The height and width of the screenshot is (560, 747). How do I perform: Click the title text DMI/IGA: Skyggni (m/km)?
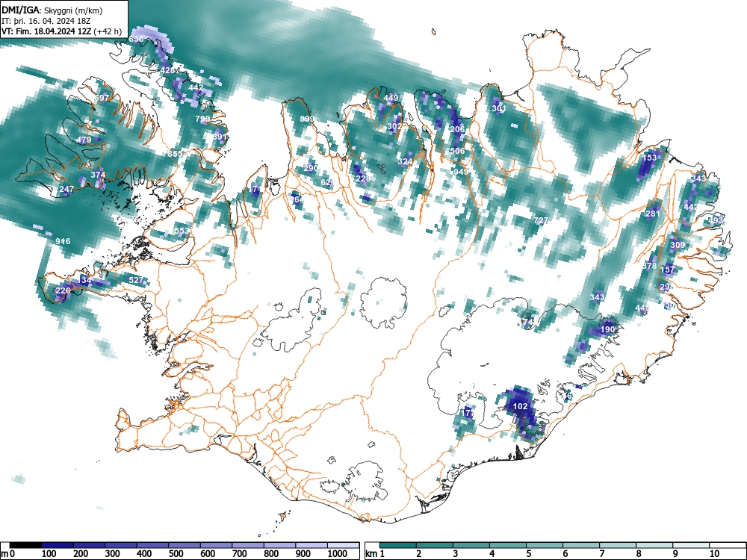52,10
